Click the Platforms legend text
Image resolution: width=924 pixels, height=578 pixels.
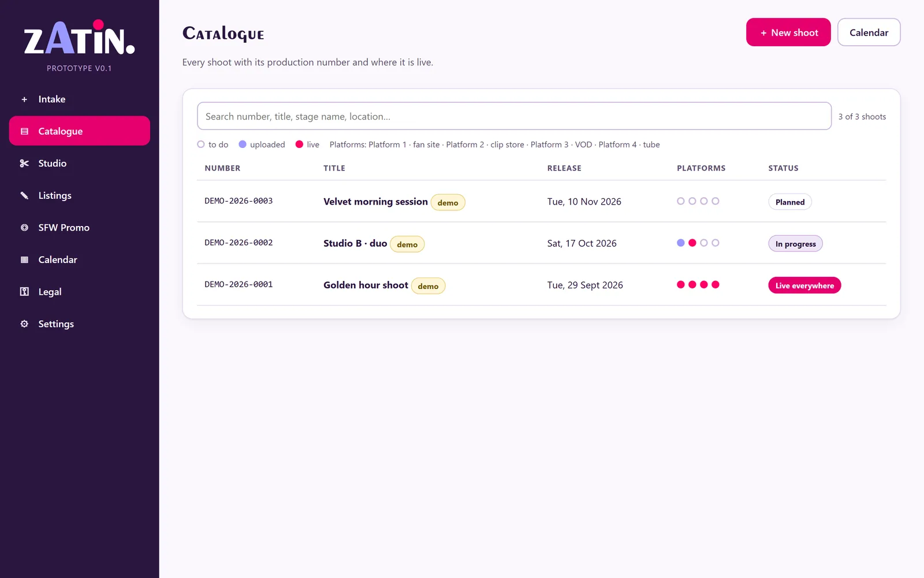pyautogui.click(x=494, y=144)
